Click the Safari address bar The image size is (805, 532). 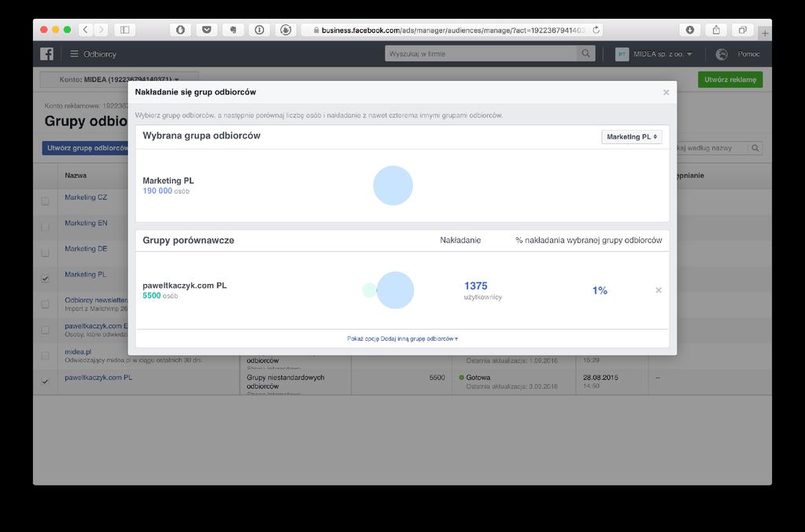pyautogui.click(x=452, y=30)
